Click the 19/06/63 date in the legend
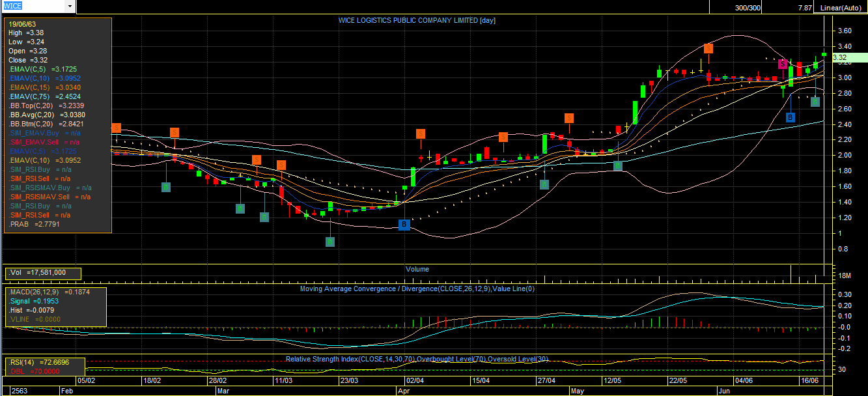 [x=22, y=24]
